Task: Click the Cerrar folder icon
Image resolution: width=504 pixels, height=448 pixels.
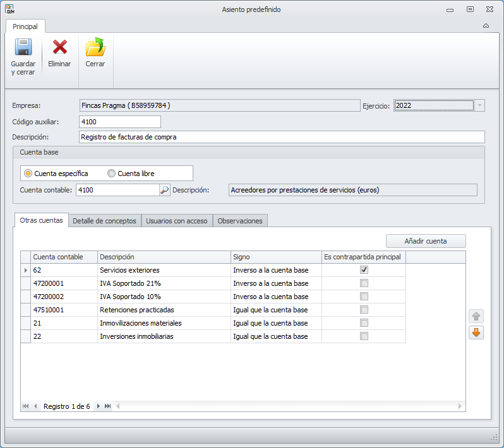Action: pyautogui.click(x=95, y=47)
